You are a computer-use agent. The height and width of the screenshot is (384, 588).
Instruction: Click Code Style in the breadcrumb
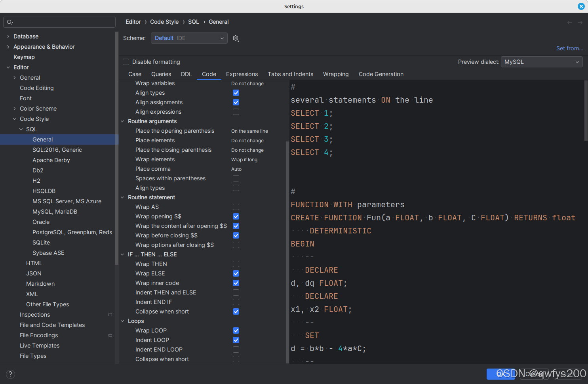164,22
